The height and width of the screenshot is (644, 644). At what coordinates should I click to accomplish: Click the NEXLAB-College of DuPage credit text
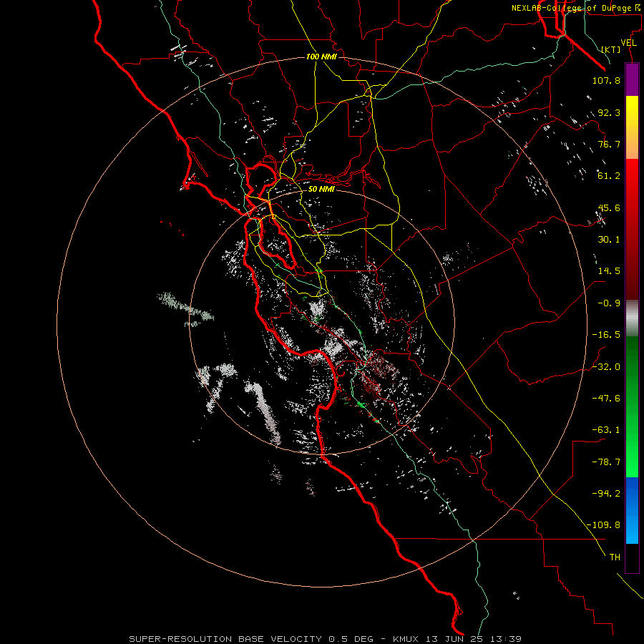point(575,8)
